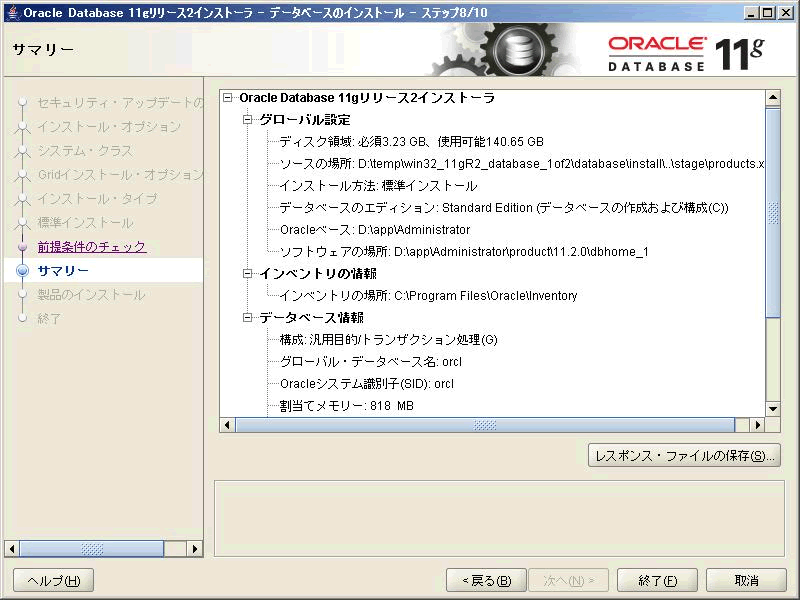Image resolution: width=800 pixels, height=600 pixels.
Task: Click the Oracle Database 11g logo
Action: point(685,54)
